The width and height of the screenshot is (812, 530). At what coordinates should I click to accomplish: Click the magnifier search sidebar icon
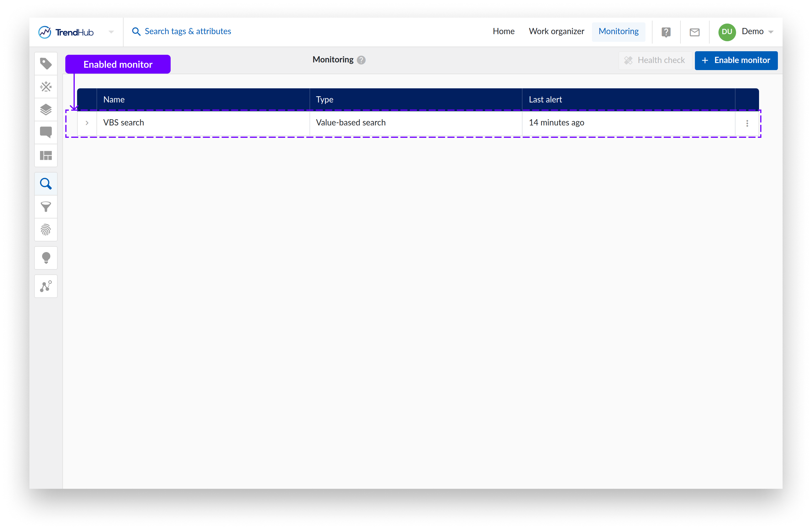[x=46, y=184]
